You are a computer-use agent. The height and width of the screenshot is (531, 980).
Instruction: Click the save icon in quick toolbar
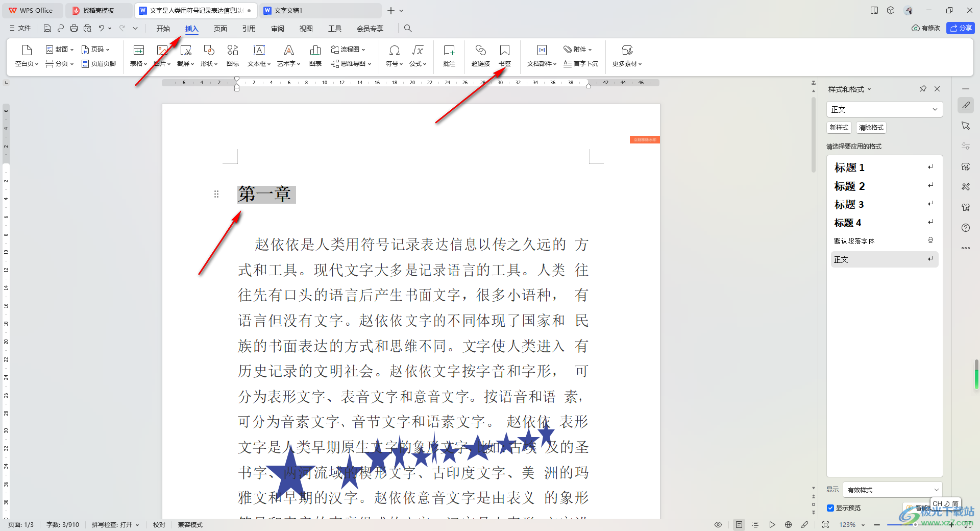click(x=47, y=28)
